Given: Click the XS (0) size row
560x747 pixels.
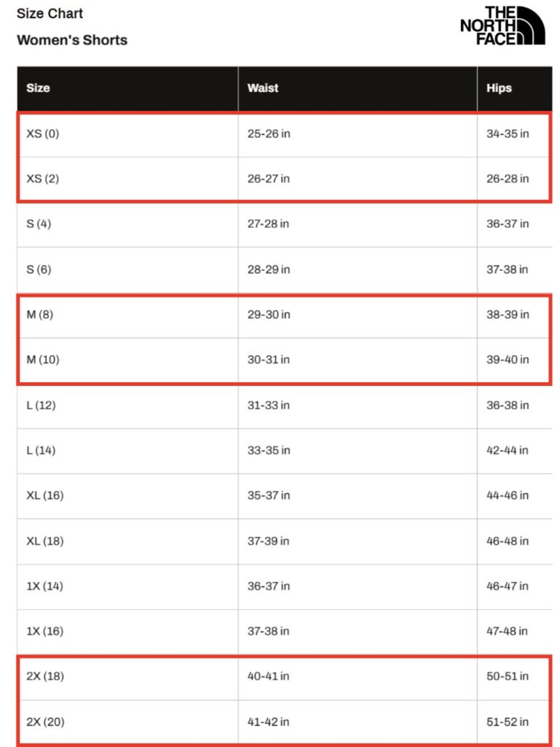Looking at the screenshot, I should (284, 134).
